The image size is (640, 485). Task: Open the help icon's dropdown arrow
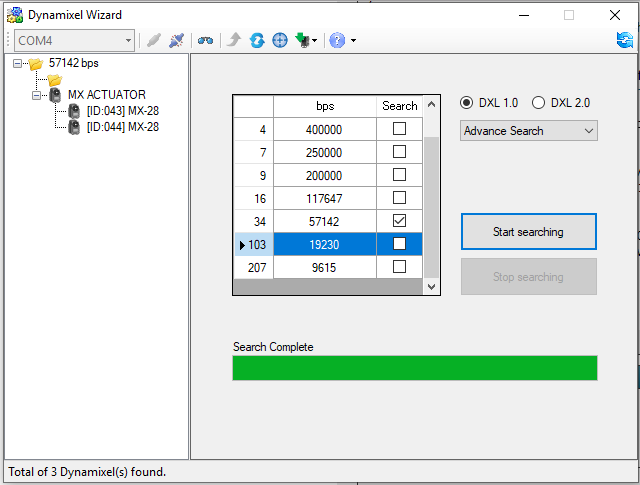[x=353, y=40]
